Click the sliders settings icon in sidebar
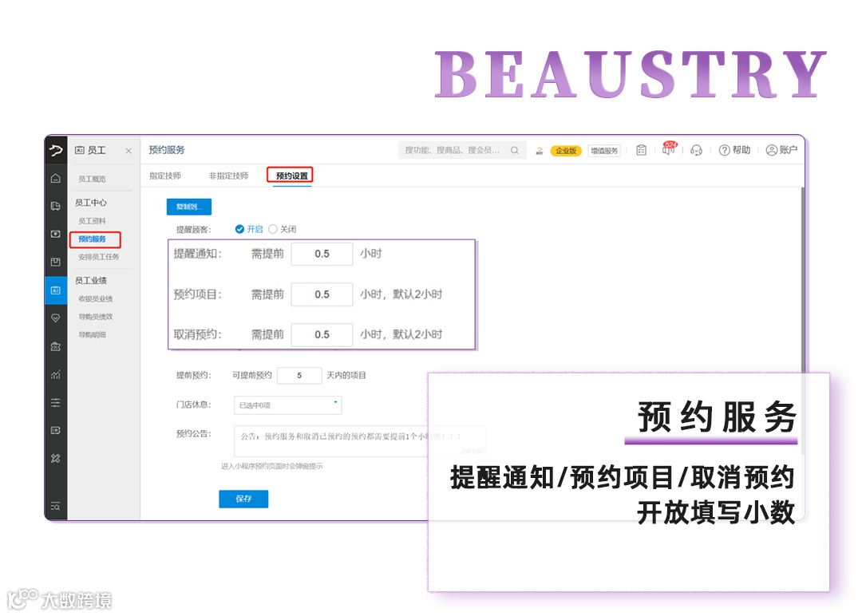This screenshot has height=616, width=862. pyautogui.click(x=56, y=403)
